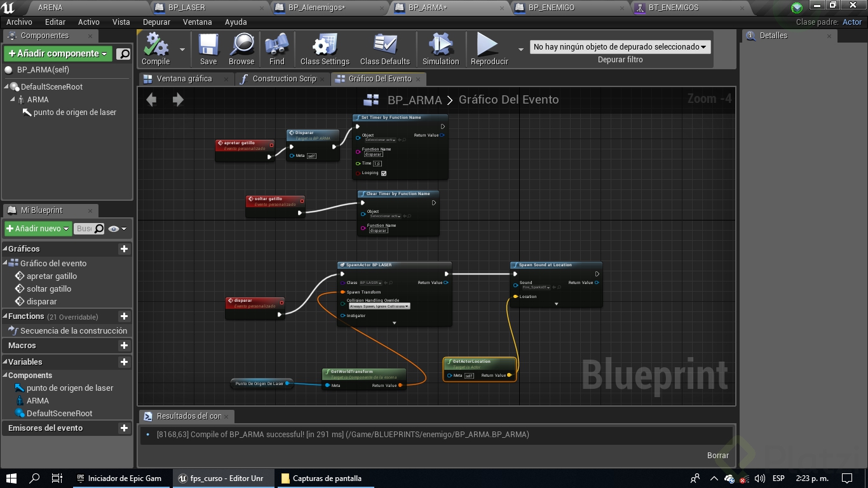Add a function with the Functions plus
Viewport: 868px width, 488px height.
124,316
